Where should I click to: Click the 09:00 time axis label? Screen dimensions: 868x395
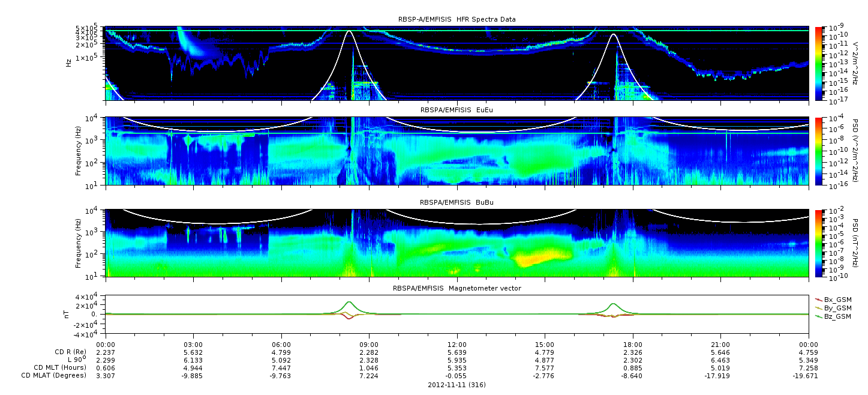(x=369, y=344)
